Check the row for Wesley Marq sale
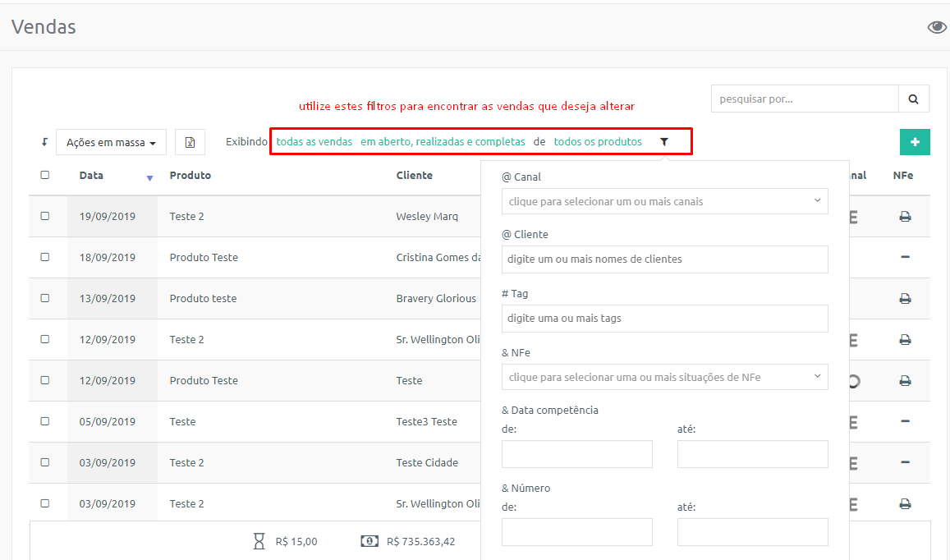 (x=45, y=217)
